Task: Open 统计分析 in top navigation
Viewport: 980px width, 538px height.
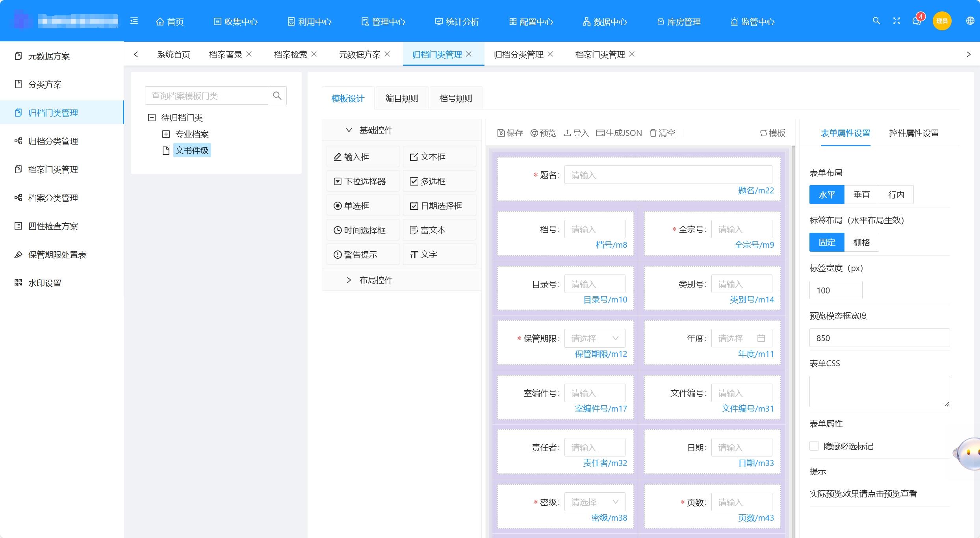Action: (457, 22)
